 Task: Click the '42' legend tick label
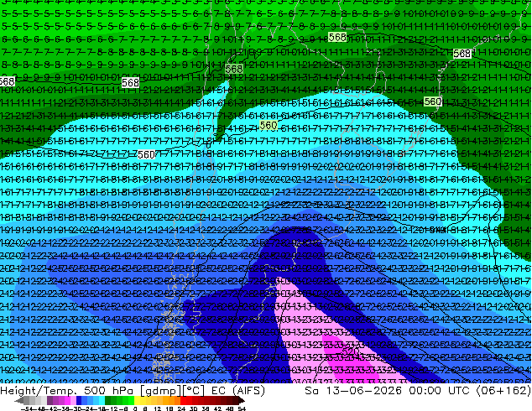click(218, 409)
